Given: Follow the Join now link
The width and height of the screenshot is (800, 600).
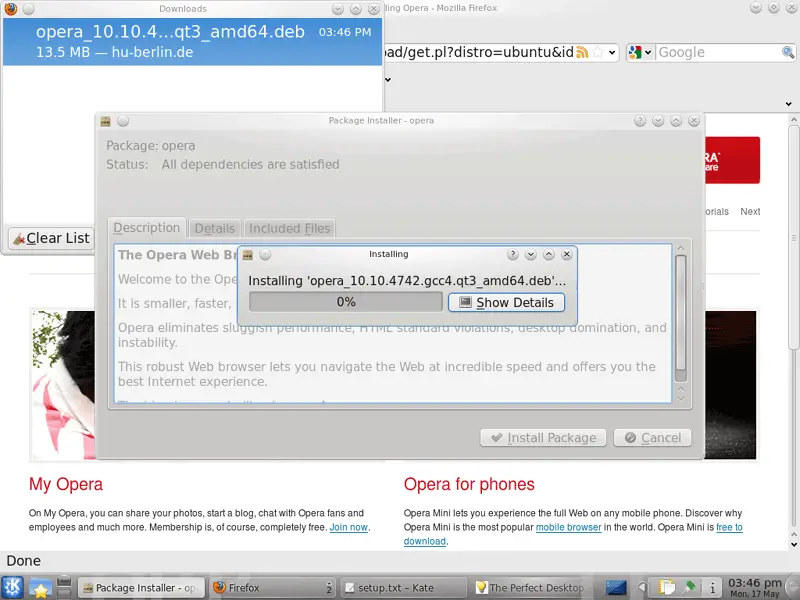Looking at the screenshot, I should [x=348, y=527].
